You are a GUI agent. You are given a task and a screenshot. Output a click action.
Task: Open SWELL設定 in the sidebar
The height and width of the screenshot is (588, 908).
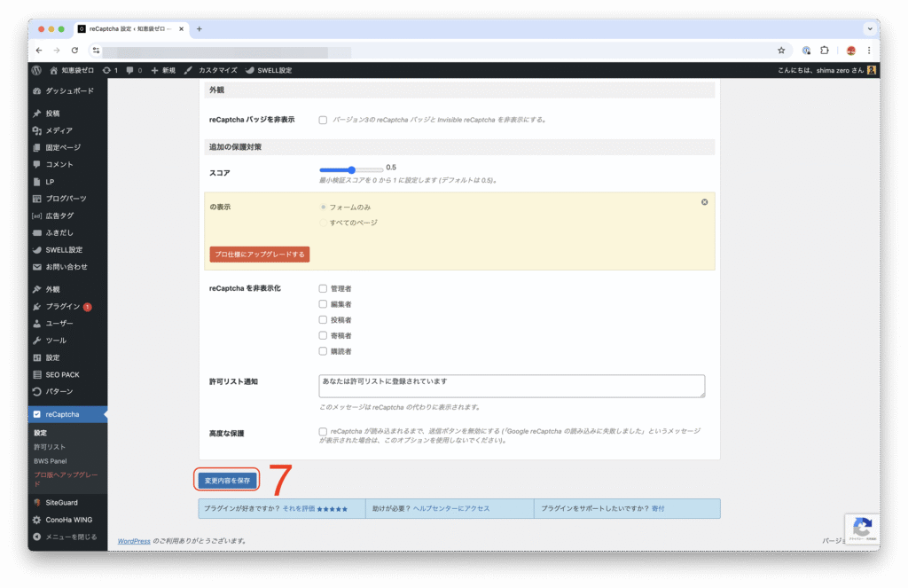click(67, 250)
